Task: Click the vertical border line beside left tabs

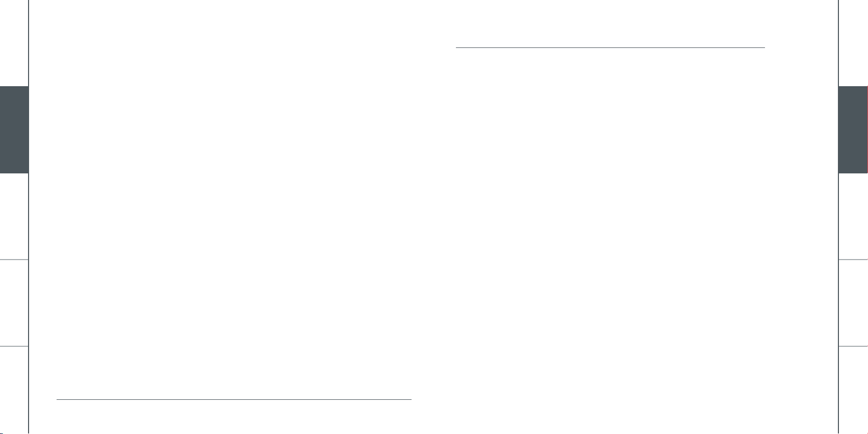Action: [x=29, y=217]
